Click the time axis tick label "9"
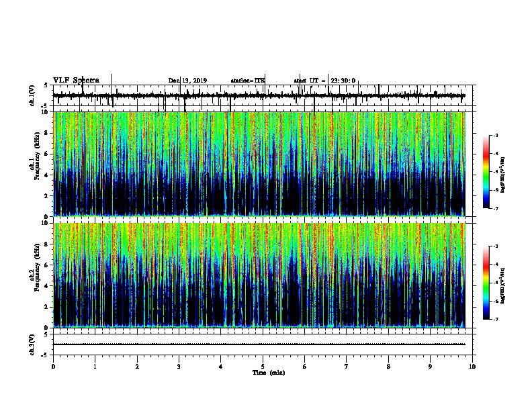 [x=430, y=367]
